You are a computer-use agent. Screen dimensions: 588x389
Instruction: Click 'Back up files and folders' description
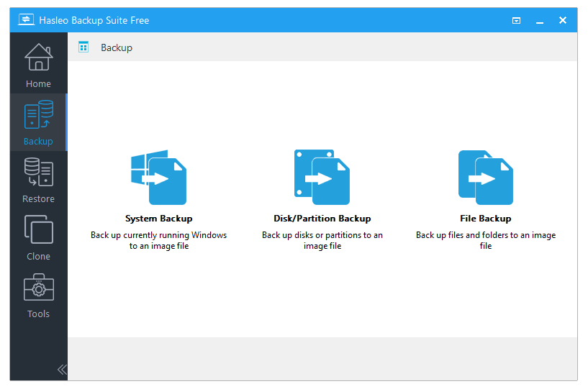486,240
